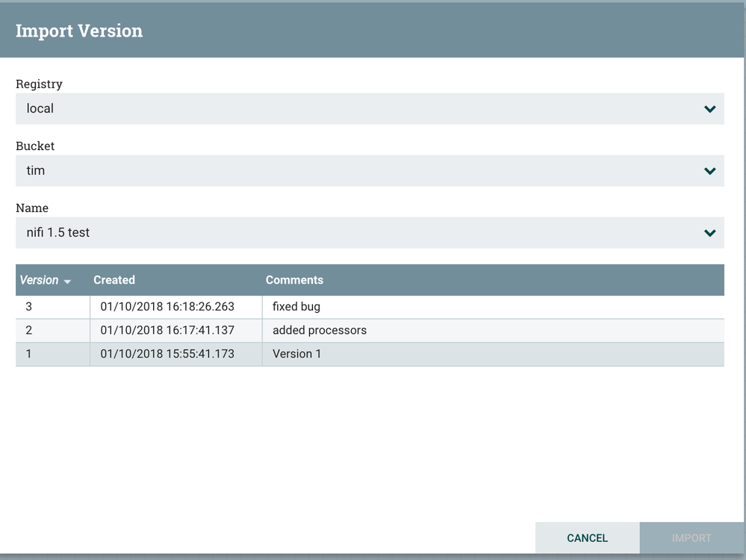The image size is (746, 560).
Task: Click the Import Version dialog title
Action: pos(78,31)
